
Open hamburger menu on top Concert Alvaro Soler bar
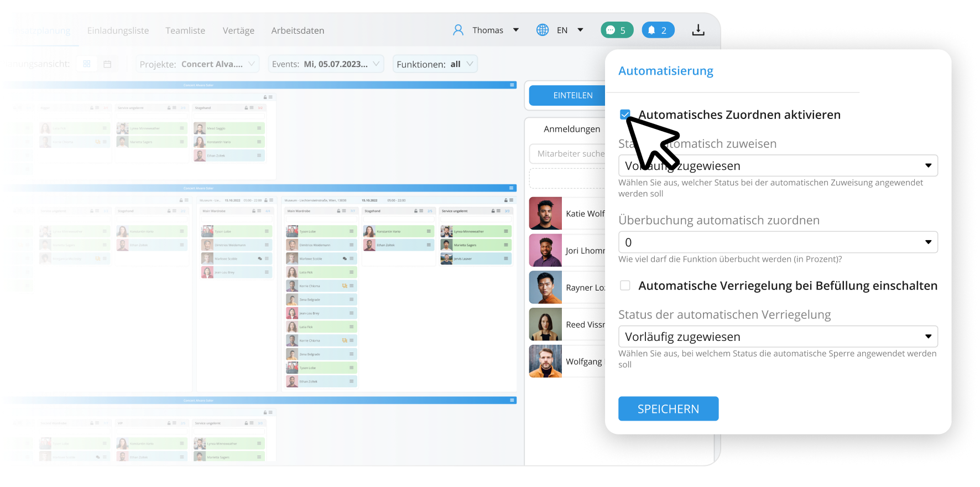(x=512, y=85)
